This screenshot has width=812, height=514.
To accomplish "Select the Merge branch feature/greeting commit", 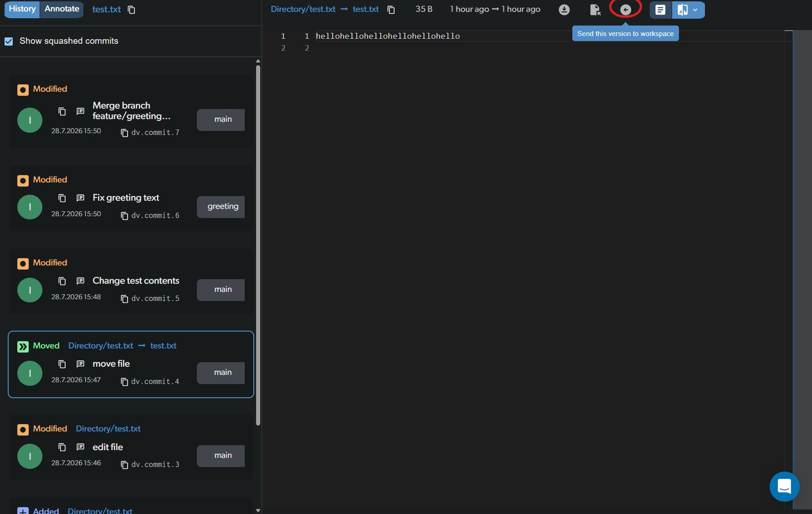I will (x=131, y=111).
